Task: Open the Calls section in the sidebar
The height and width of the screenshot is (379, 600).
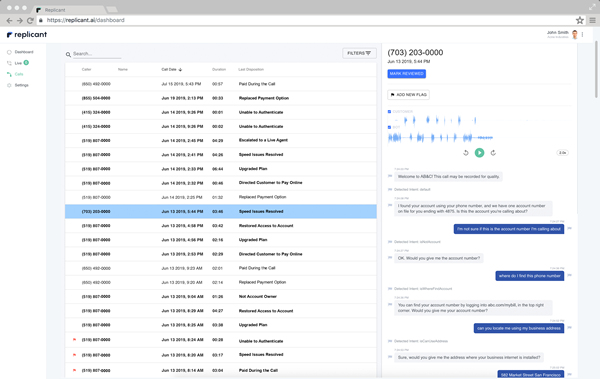Action: pyautogui.click(x=15, y=74)
